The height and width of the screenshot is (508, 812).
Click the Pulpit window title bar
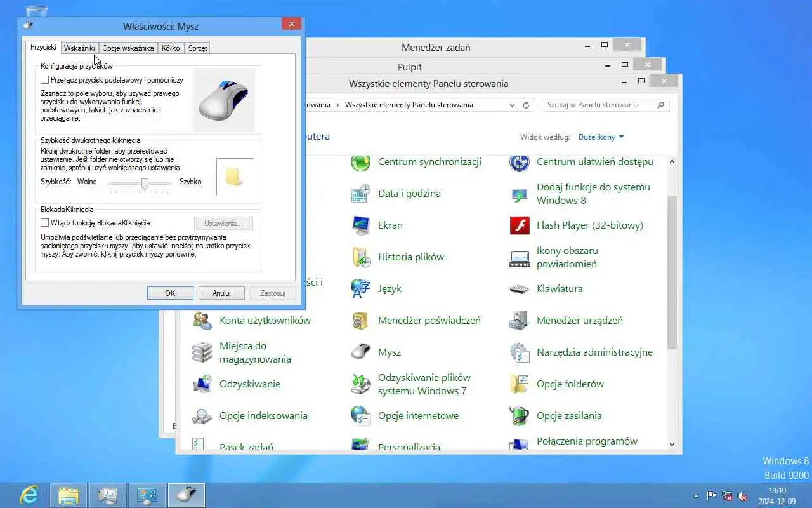410,67
